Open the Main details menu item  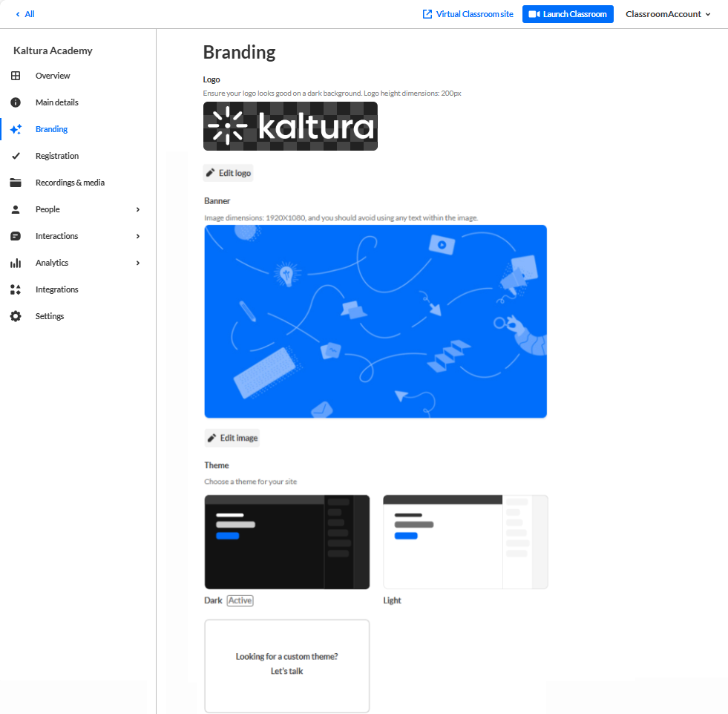pos(78,102)
